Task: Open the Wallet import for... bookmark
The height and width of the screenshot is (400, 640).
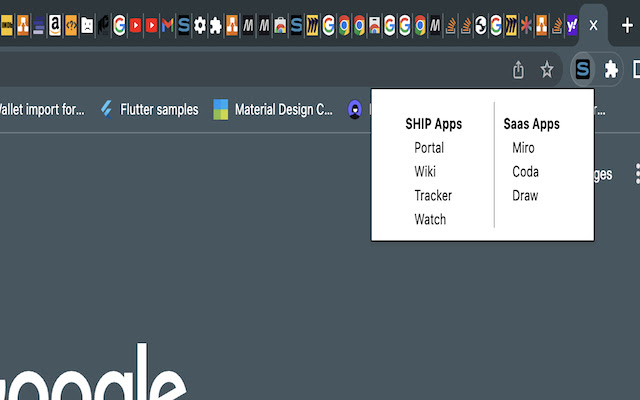Action: point(42,109)
